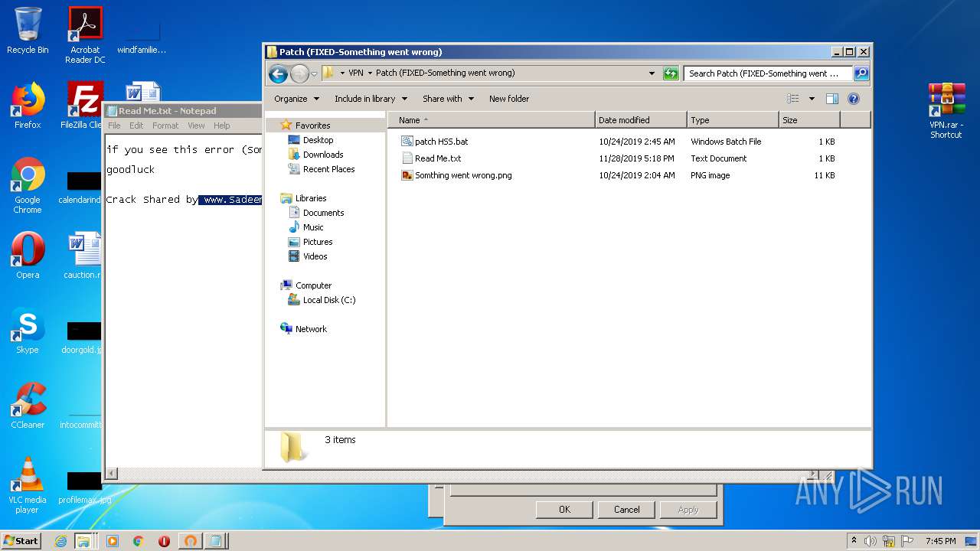
Task: Sort files by Type column header
Action: [733, 120]
